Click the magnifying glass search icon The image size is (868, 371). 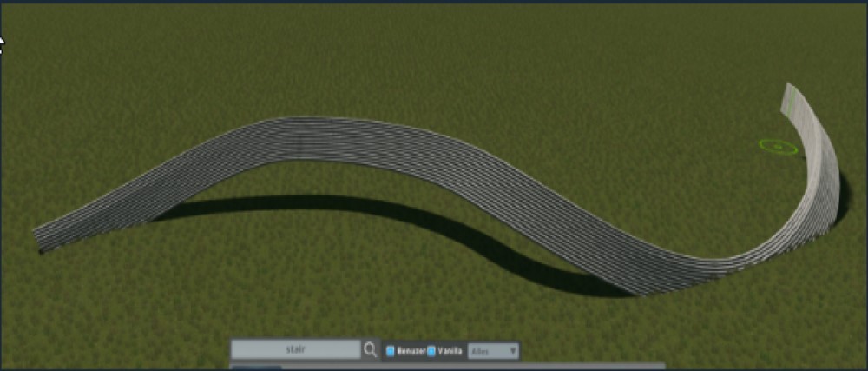pyautogui.click(x=371, y=350)
